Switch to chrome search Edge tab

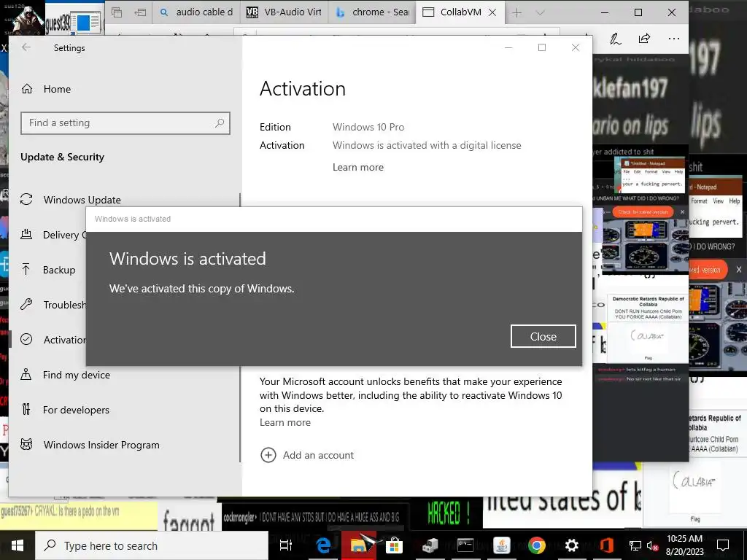(x=373, y=12)
